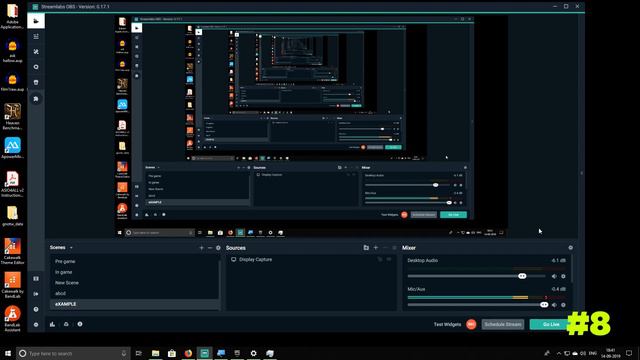The image size is (640, 360).
Task: Click the cloud icon in the bottom bar
Action: click(66, 324)
